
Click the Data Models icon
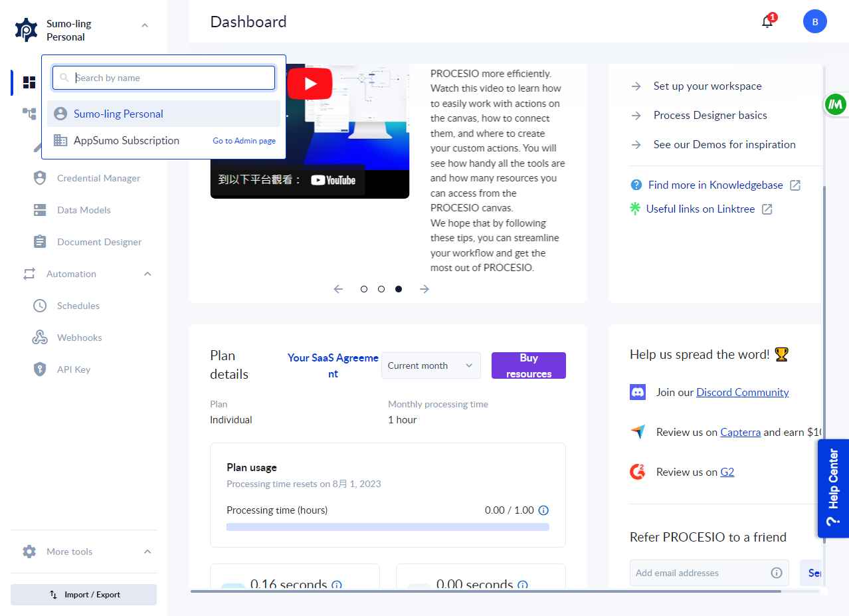(x=40, y=210)
